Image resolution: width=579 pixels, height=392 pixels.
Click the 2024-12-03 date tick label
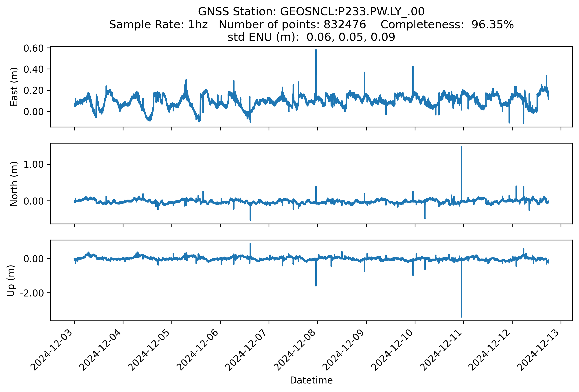click(53, 350)
